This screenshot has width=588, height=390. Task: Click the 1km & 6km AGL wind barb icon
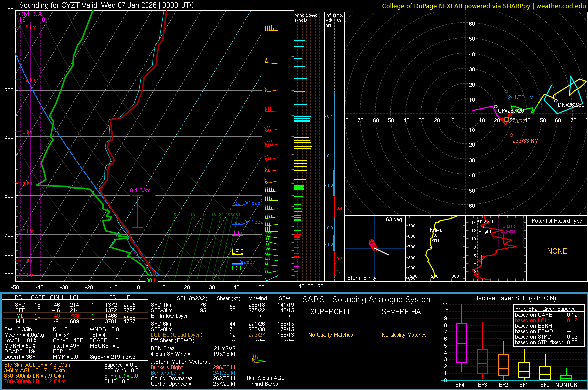click(259, 359)
